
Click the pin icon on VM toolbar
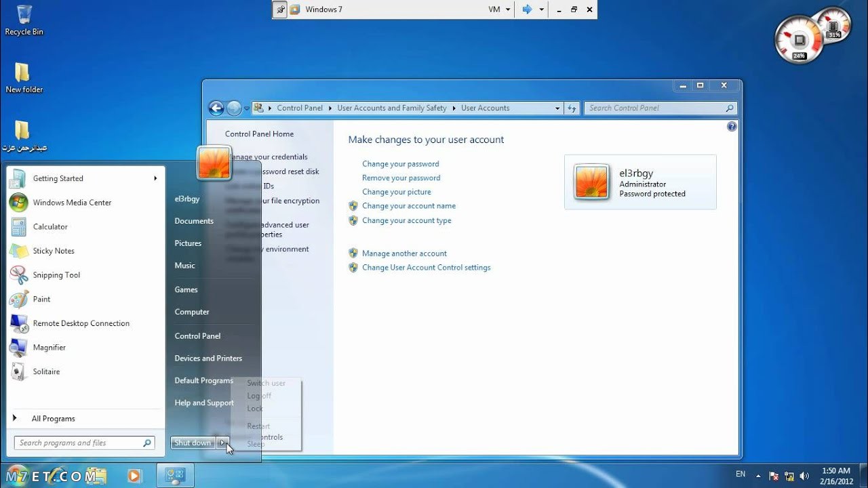click(x=280, y=9)
